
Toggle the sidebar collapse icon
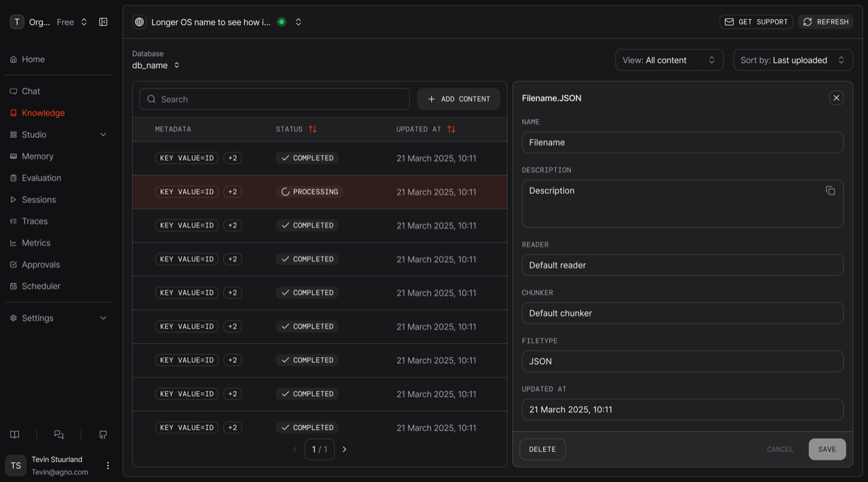[x=103, y=22]
